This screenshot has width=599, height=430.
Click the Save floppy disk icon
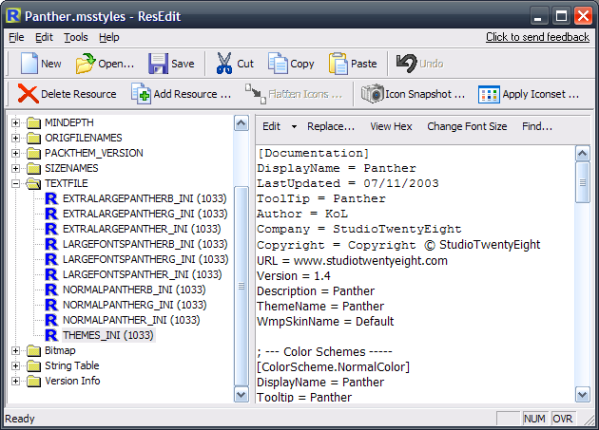click(158, 63)
